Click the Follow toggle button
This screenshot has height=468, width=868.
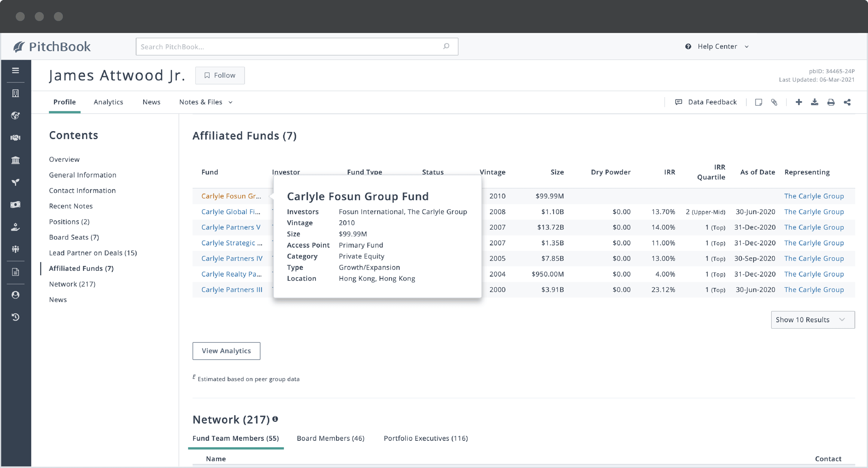pyautogui.click(x=220, y=75)
